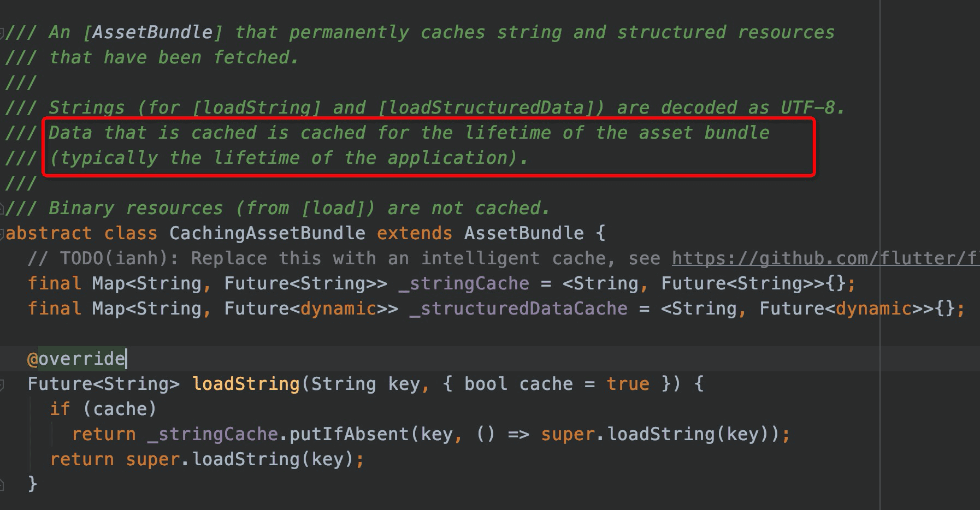Click the [AssetBundle] reference in the first comment line
Image resolution: width=980 pixels, height=510 pixels.
pos(152,32)
